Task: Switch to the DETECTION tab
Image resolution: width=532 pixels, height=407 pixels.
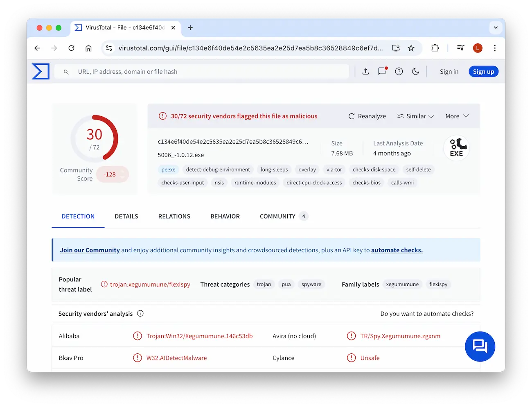Action: coord(78,216)
